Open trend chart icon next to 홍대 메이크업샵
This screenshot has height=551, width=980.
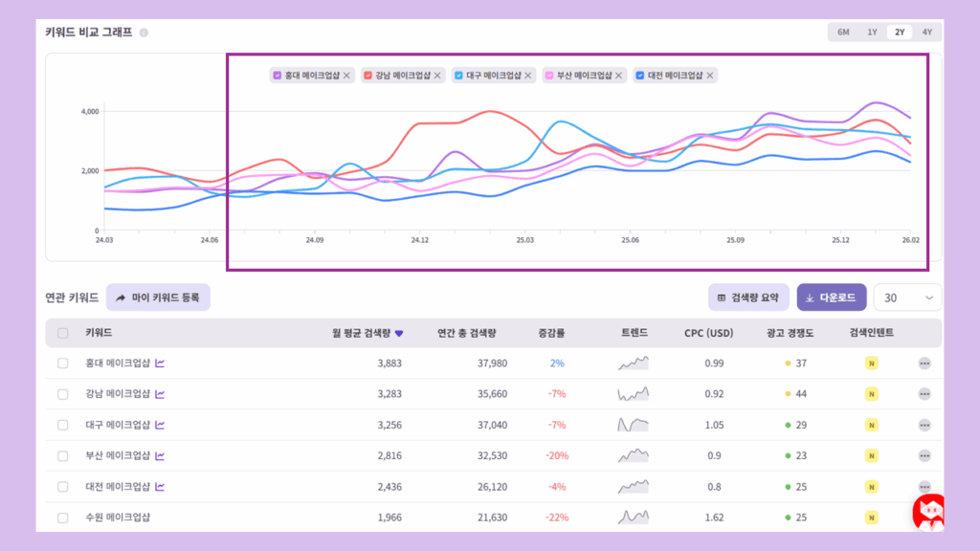coord(160,364)
